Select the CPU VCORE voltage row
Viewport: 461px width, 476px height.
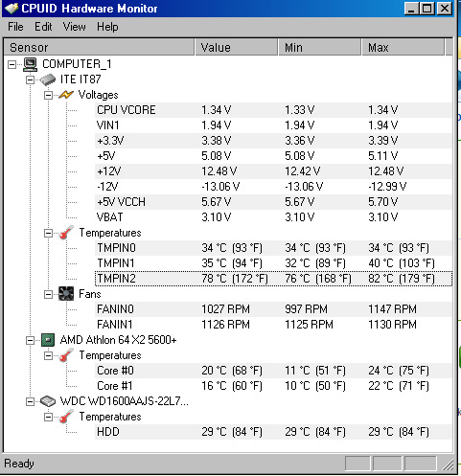point(273,110)
